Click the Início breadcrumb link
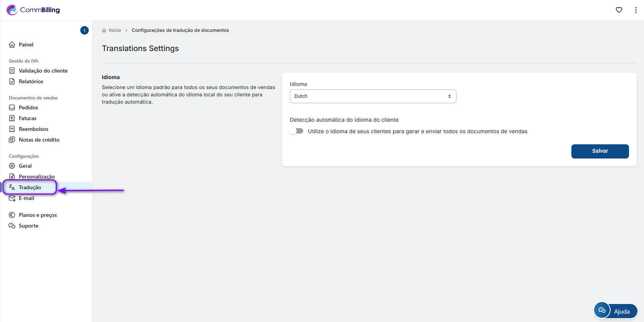 pos(115,30)
